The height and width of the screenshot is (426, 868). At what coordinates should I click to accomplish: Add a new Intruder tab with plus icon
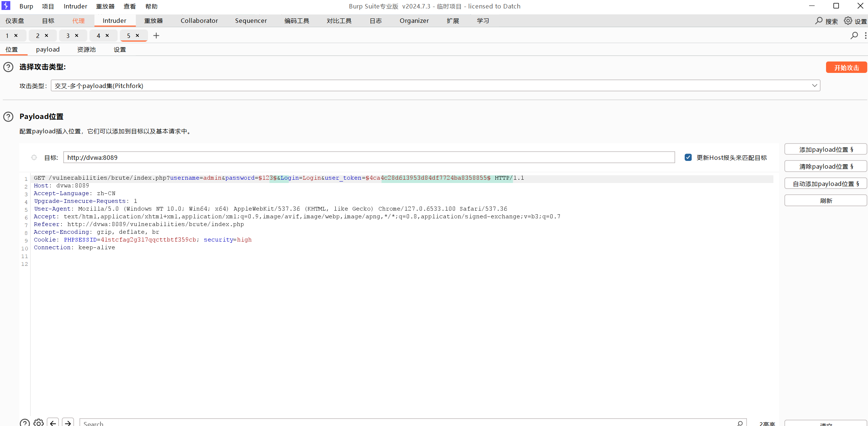[156, 35]
